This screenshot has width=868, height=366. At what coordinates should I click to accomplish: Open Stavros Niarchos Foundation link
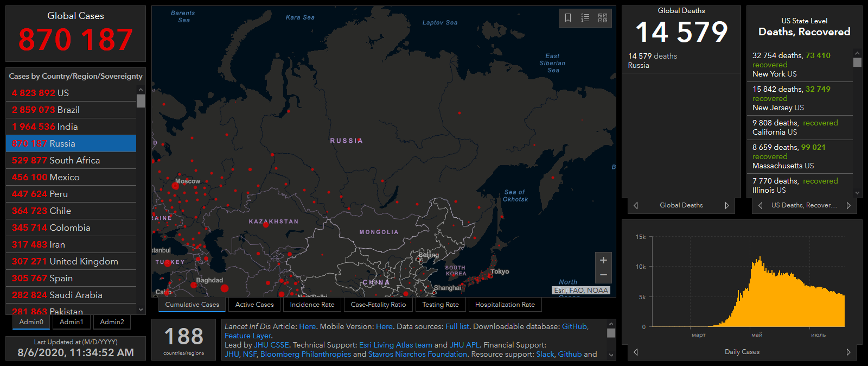(x=417, y=354)
